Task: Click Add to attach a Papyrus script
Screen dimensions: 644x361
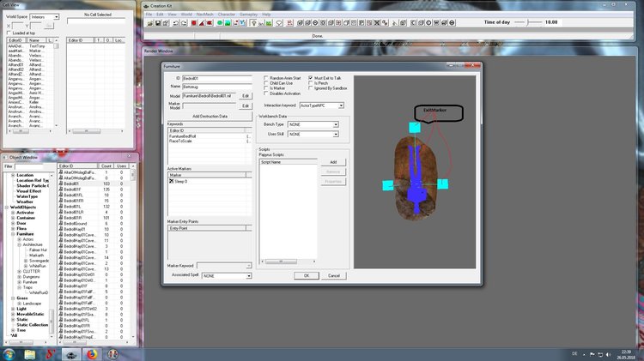Action: tap(333, 162)
